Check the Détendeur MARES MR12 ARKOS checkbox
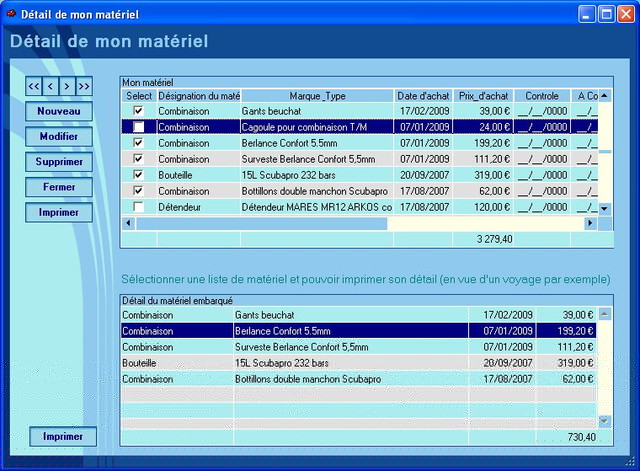 point(139,207)
